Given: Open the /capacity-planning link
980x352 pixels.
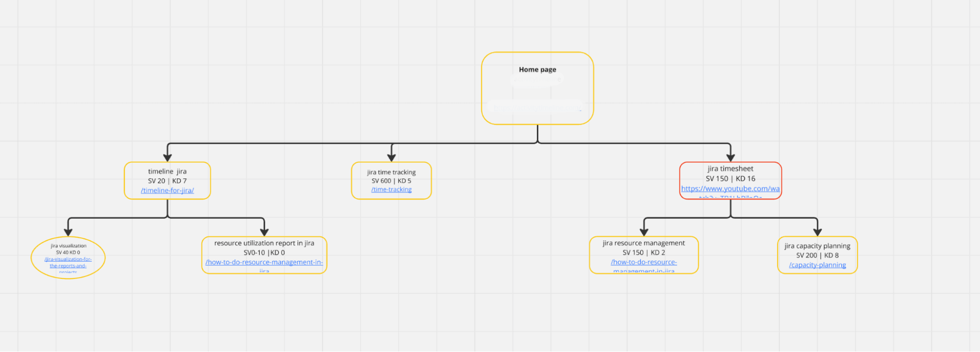Looking at the screenshot, I should 817,265.
